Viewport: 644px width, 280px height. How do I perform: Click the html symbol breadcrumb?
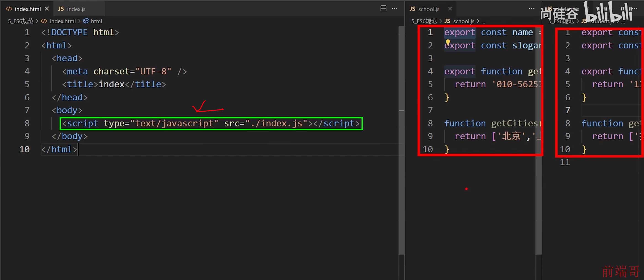point(97,21)
